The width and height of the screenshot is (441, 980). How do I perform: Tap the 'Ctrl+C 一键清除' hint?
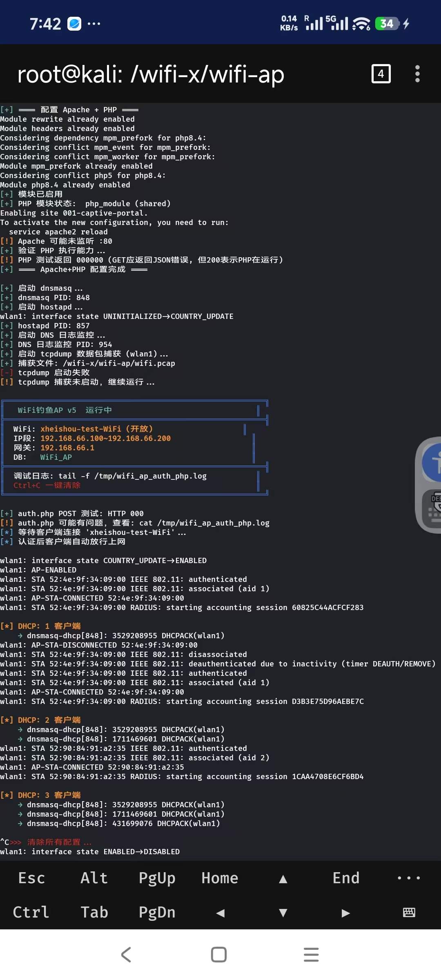click(47, 485)
